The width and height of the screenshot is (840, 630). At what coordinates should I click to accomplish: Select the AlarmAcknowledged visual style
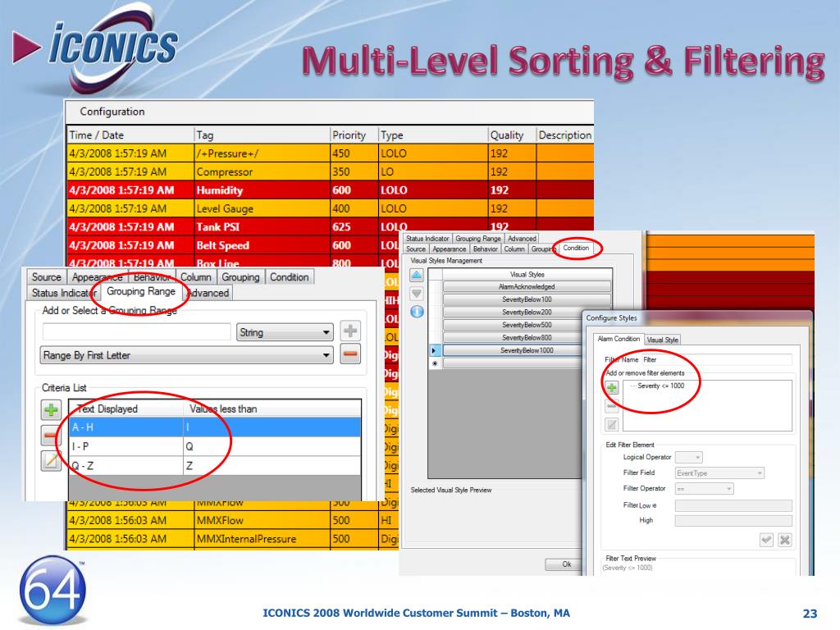[527, 286]
